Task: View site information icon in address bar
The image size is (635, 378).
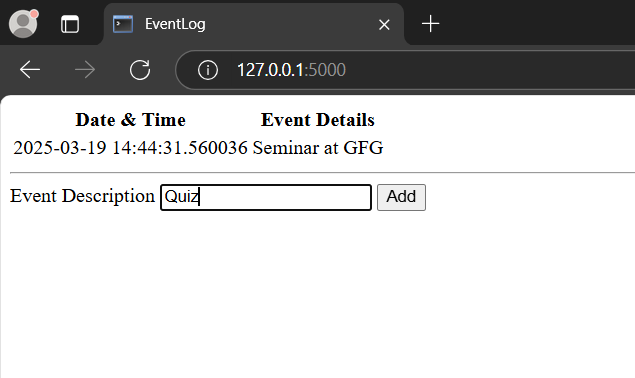Action: tap(208, 70)
